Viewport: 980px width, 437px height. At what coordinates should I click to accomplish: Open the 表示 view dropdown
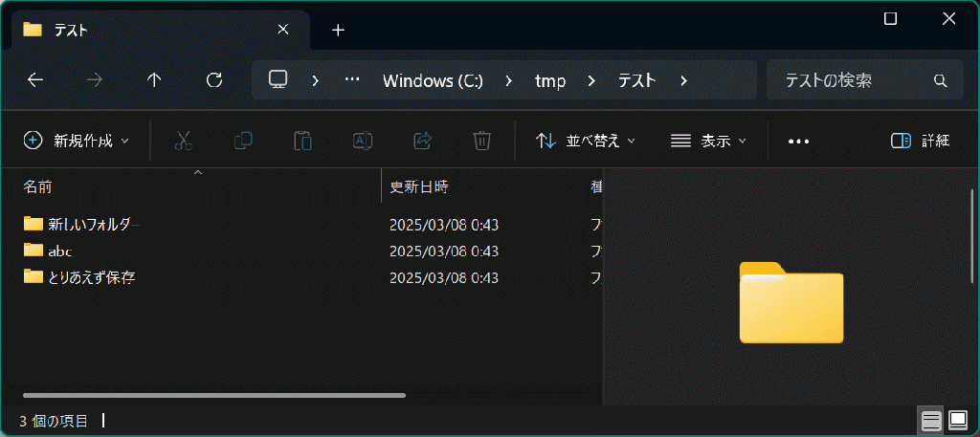(708, 141)
